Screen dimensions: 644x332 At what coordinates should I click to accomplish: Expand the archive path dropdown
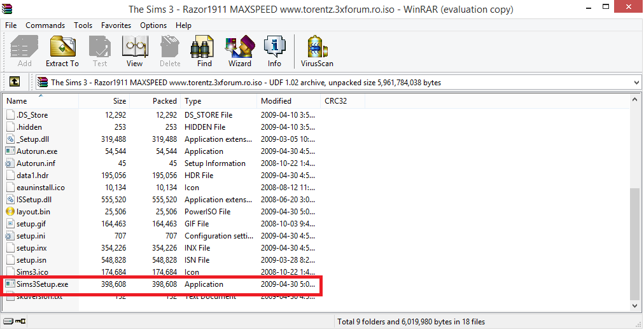(x=636, y=83)
